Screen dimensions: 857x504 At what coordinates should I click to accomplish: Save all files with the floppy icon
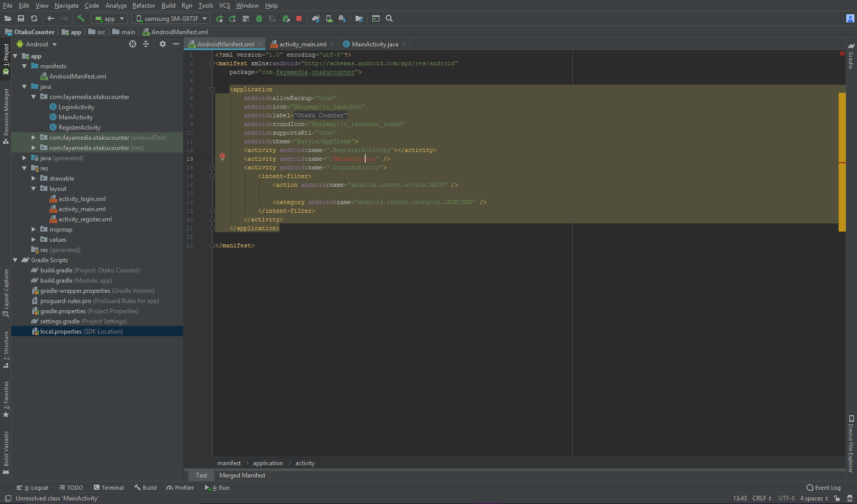point(21,18)
